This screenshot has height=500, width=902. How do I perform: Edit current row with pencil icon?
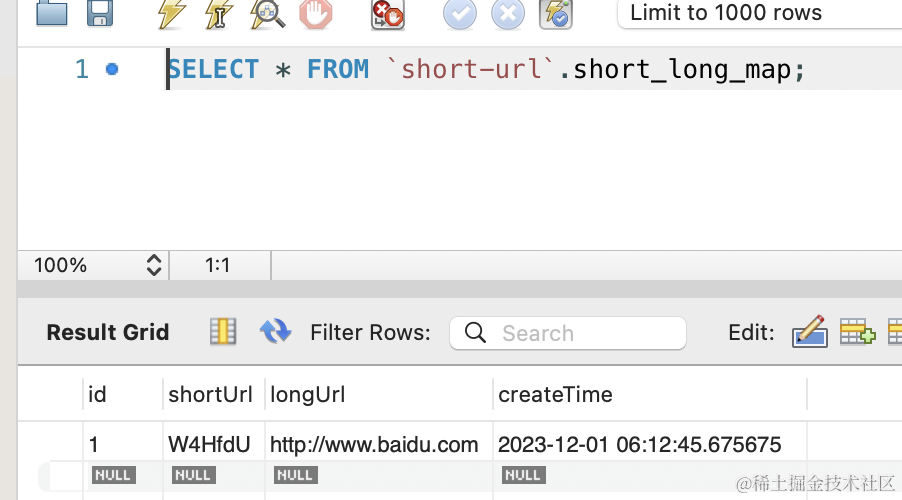[810, 331]
